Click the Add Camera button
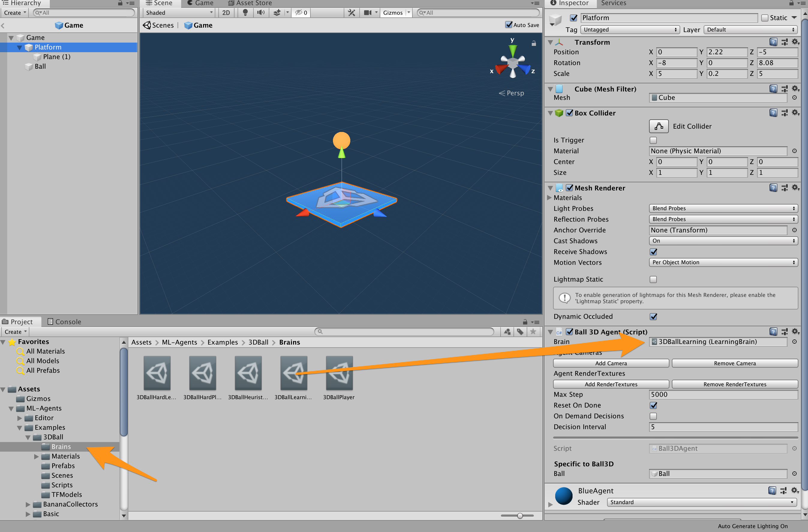The height and width of the screenshot is (532, 808). coord(610,363)
